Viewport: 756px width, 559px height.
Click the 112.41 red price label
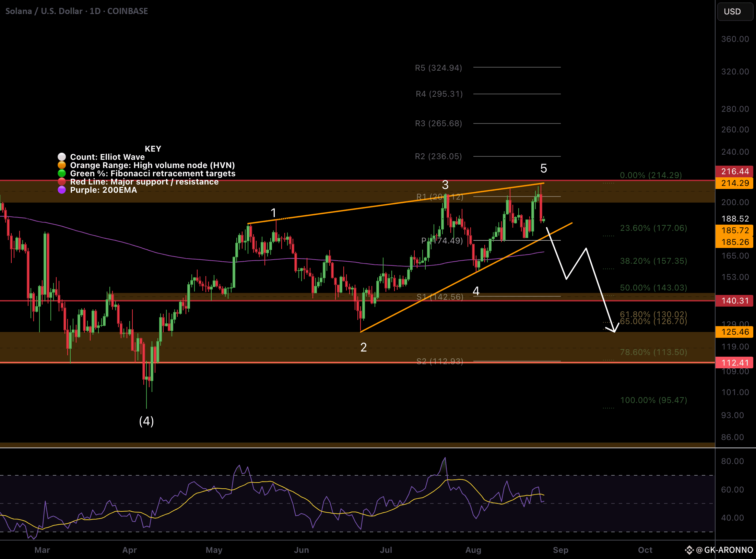pos(734,363)
